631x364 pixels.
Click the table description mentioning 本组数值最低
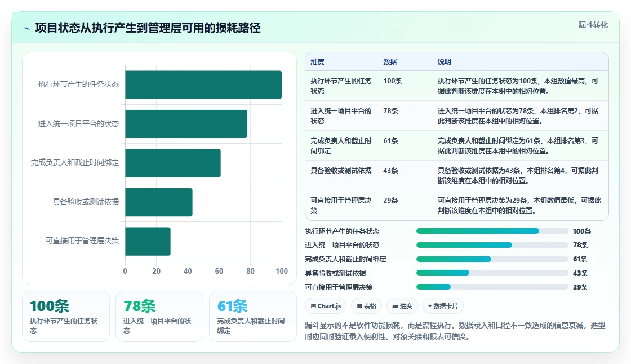point(519,205)
